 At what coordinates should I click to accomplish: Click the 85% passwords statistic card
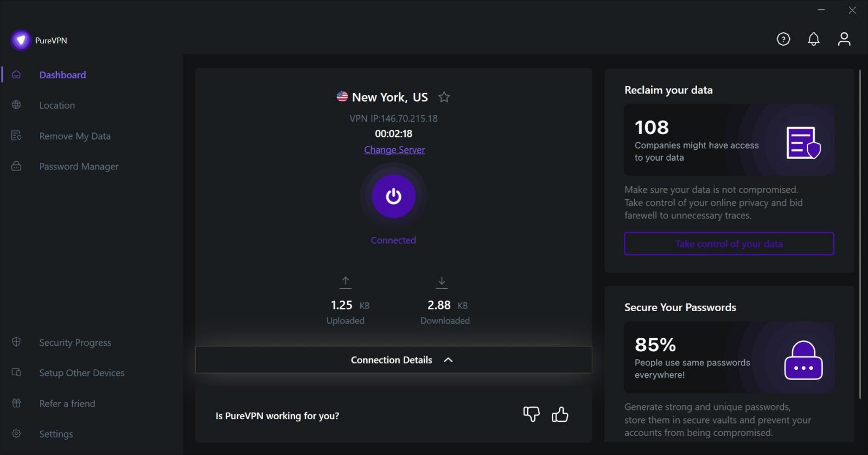[729, 357]
